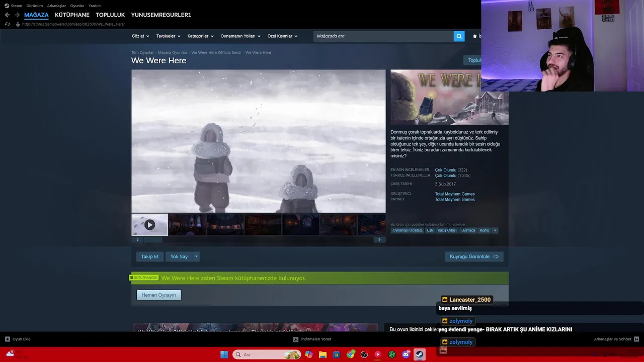Switch to the TOPLULUK tab
The image size is (644, 362).
click(110, 15)
